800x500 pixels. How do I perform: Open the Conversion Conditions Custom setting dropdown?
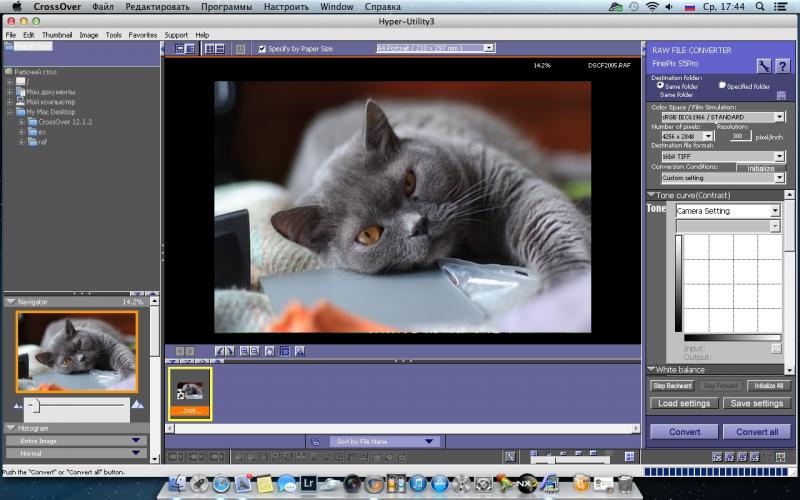pyautogui.click(x=722, y=178)
